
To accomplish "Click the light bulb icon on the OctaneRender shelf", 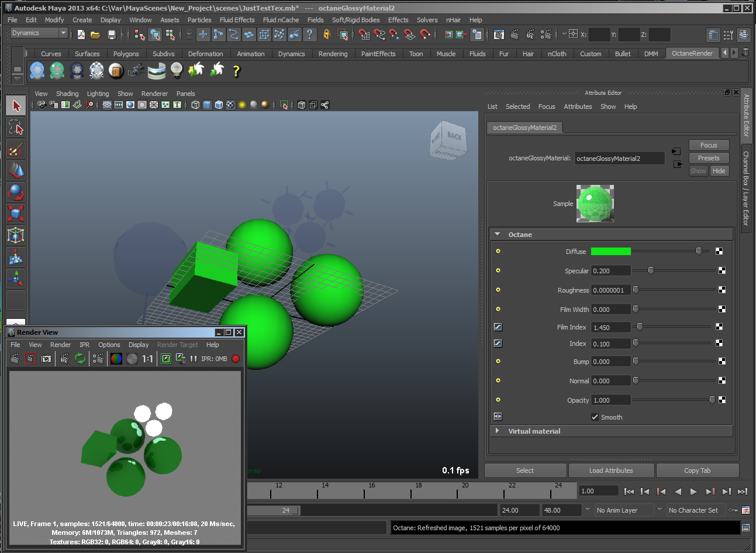I will pyautogui.click(x=177, y=71).
